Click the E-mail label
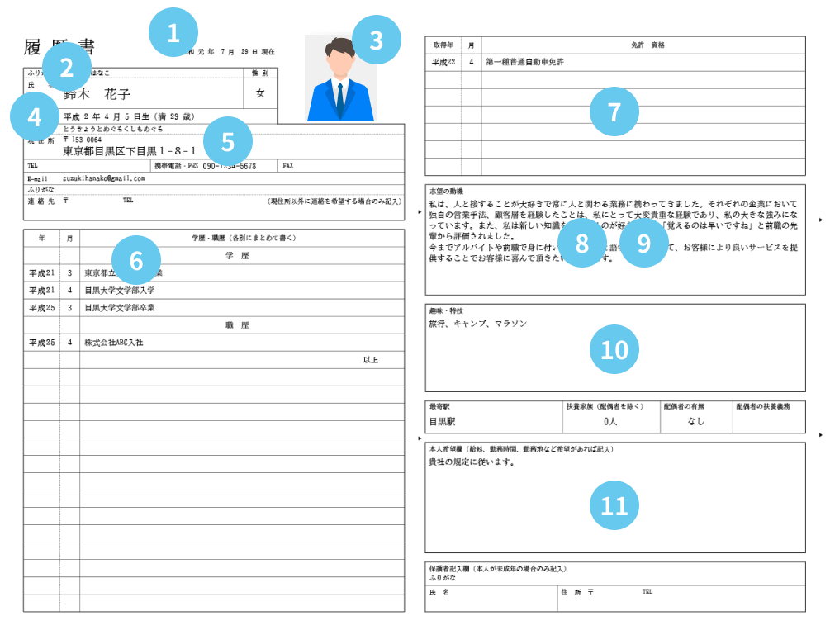The height and width of the screenshot is (644, 830). [38, 179]
